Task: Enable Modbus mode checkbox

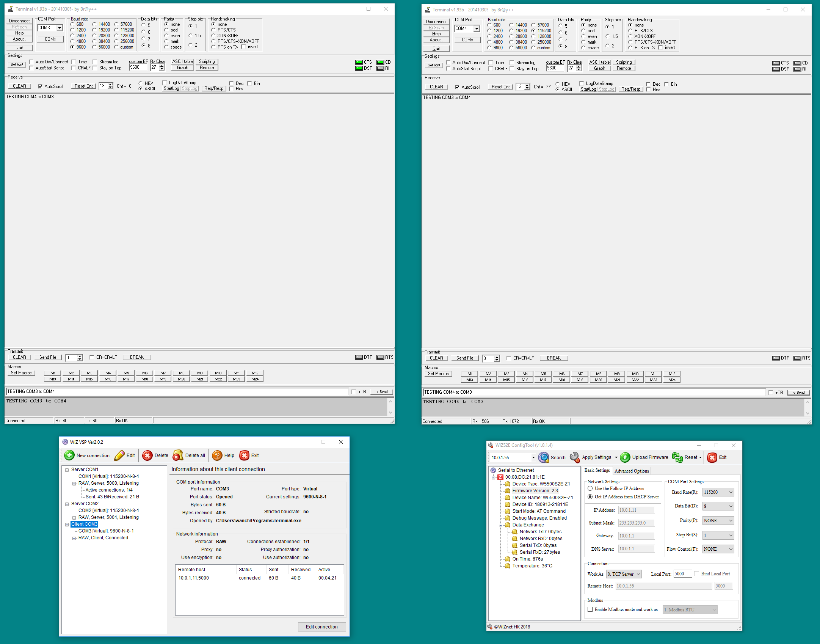Action: tap(590, 609)
